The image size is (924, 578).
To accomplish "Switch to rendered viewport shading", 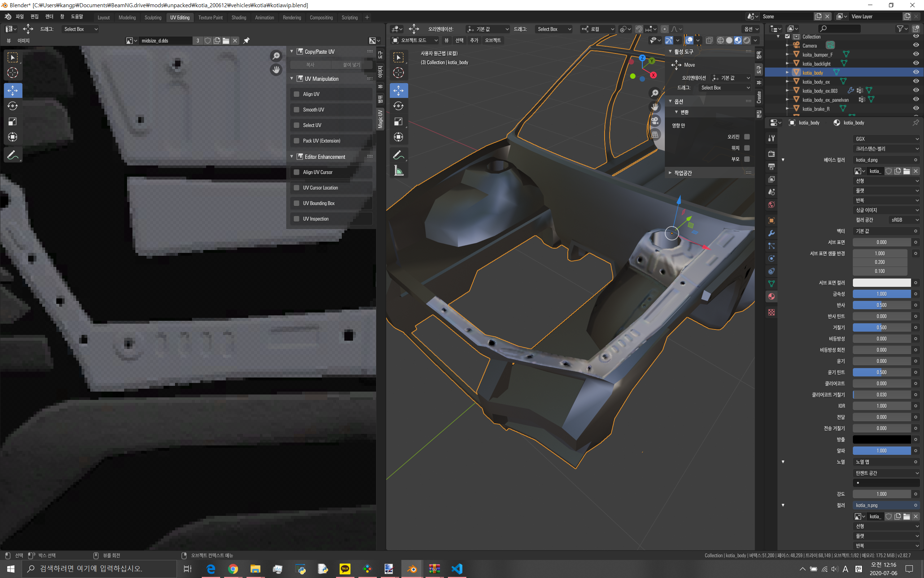I will point(746,40).
